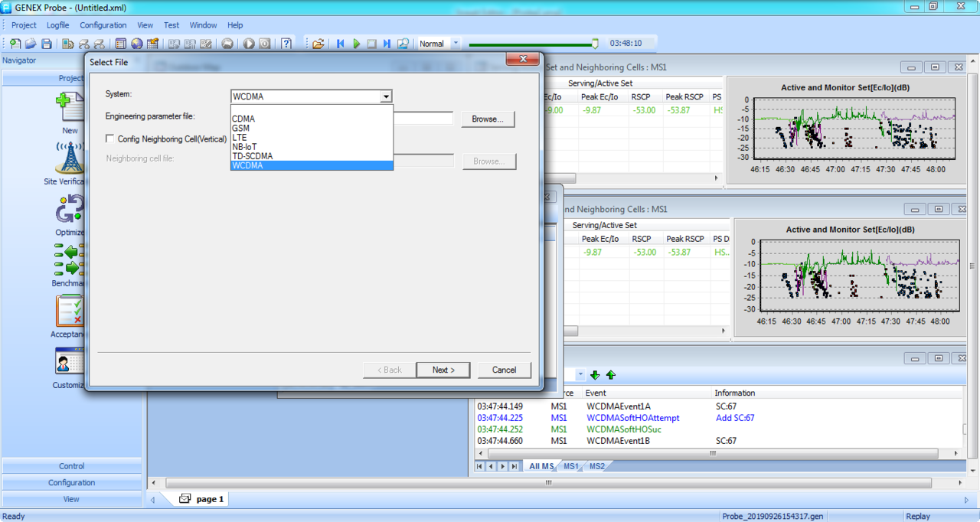The height and width of the screenshot is (522, 980).
Task: Open the Test menu
Action: 171,25
